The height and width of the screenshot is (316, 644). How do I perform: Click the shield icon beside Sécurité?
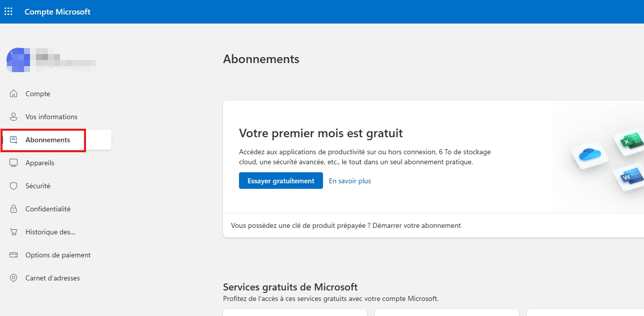(14, 186)
